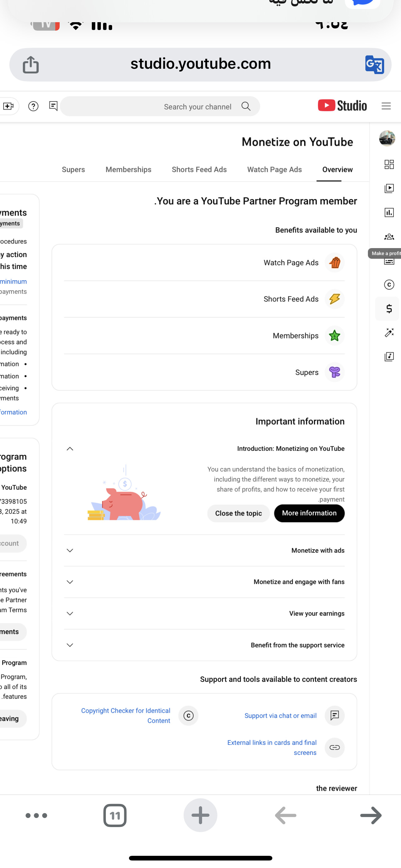Collapse Introduction: Monetizing on YouTube section
The height and width of the screenshot is (868, 401).
pyautogui.click(x=70, y=448)
